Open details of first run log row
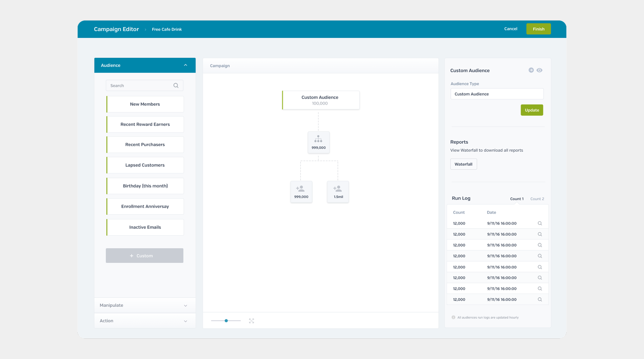 (x=540, y=223)
